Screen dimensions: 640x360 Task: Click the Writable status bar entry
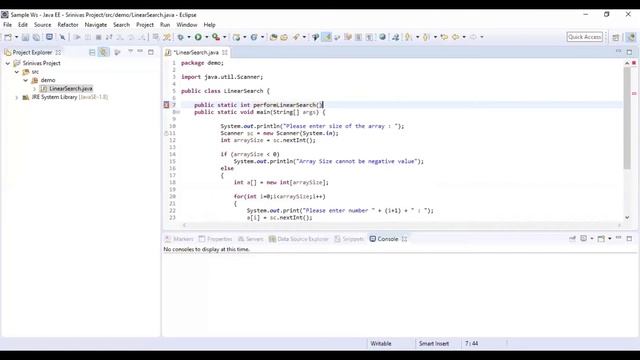click(381, 344)
